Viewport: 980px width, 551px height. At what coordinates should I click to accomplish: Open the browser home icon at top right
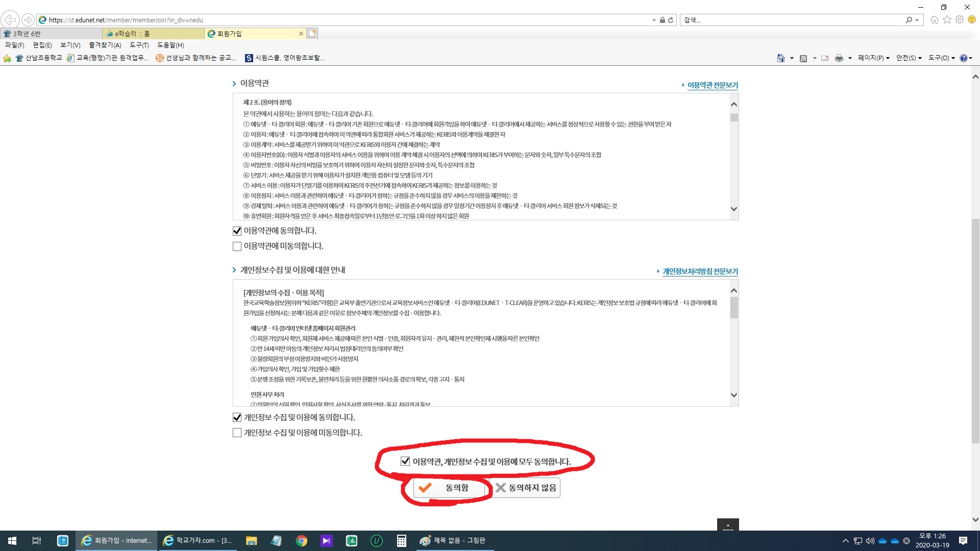(935, 20)
